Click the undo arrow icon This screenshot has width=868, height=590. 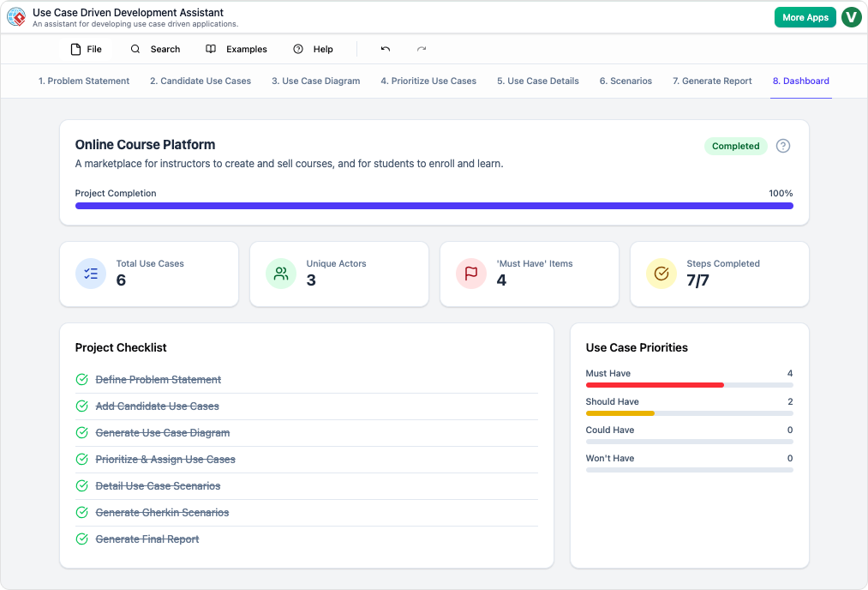(x=386, y=49)
